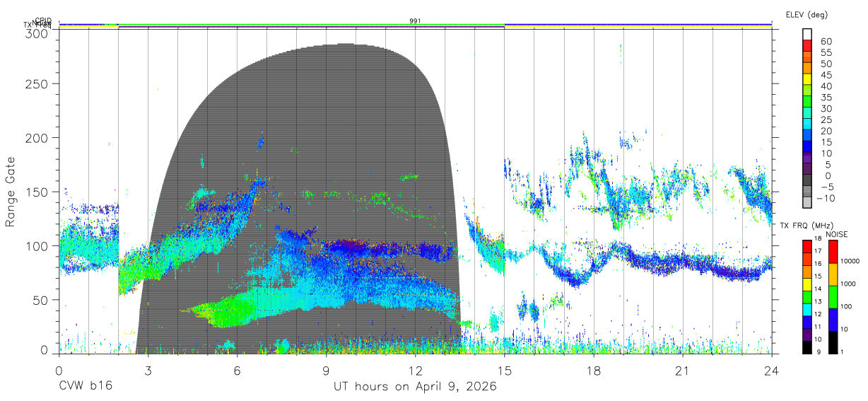Pick the light gray bottom ELEV segment
The image size is (868, 401).
click(808, 203)
